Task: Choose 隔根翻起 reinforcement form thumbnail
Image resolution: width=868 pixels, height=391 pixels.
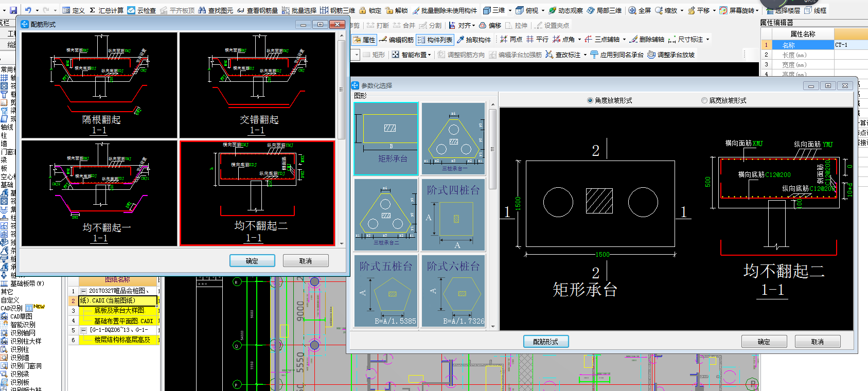Action: pos(99,85)
